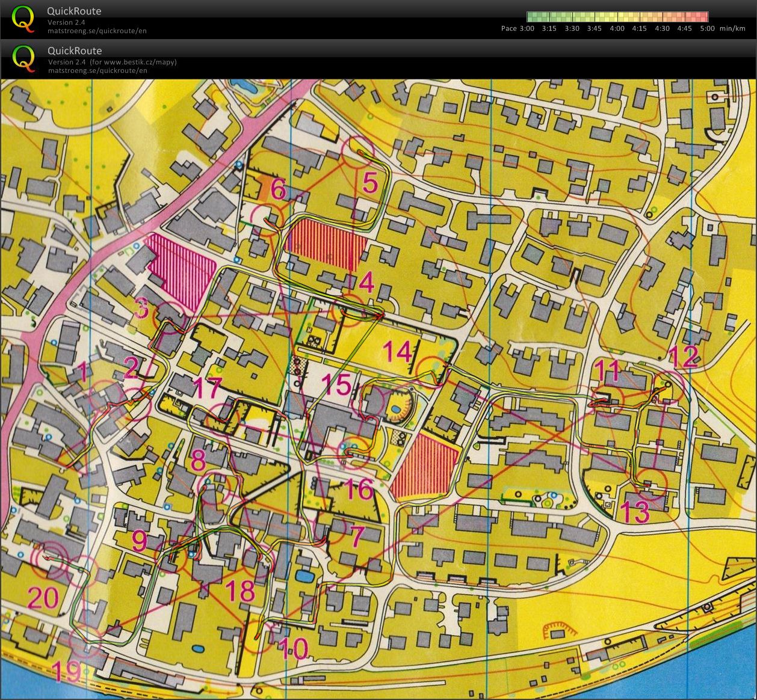Click the red hatched area right of control 16
Screen dimensions: 757x700
click(x=425, y=468)
